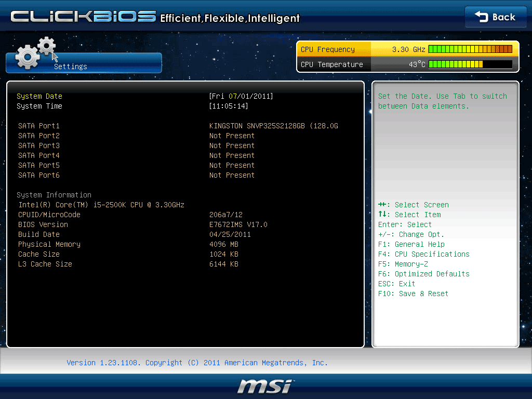The height and width of the screenshot is (399, 532).
Task: Click Not Present value for SATA Port2
Action: click(232, 136)
